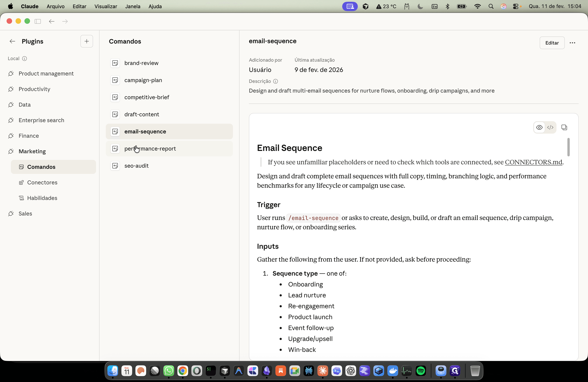
Task: Open the brand-review command
Action: pyautogui.click(x=169, y=63)
